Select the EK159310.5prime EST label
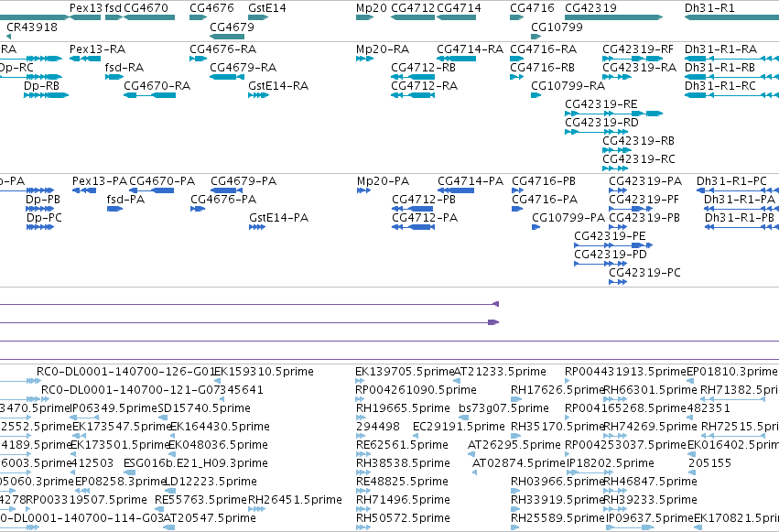 [264, 372]
